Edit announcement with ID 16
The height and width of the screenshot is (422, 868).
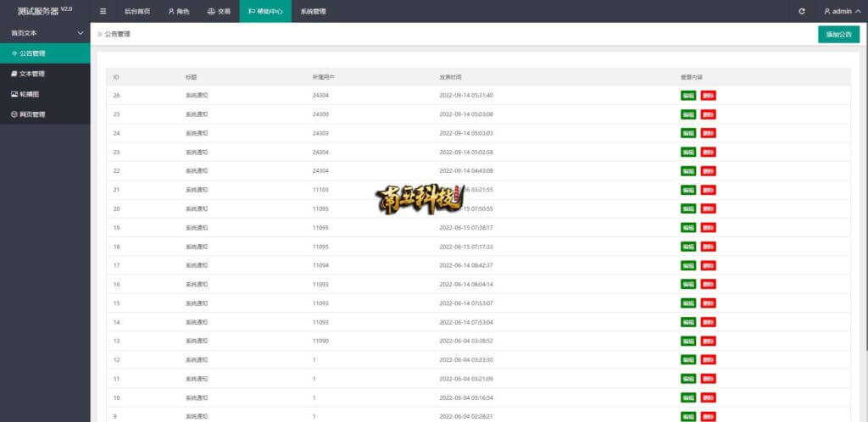[x=688, y=284]
